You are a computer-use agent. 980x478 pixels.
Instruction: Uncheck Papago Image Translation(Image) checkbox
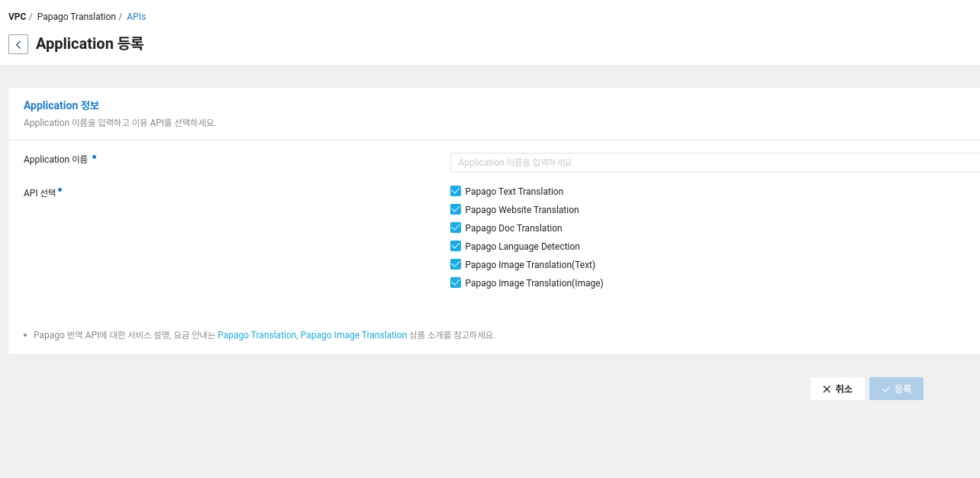click(456, 283)
